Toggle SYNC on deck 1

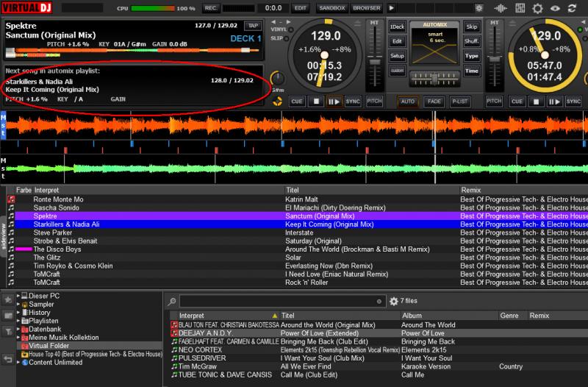[353, 102]
